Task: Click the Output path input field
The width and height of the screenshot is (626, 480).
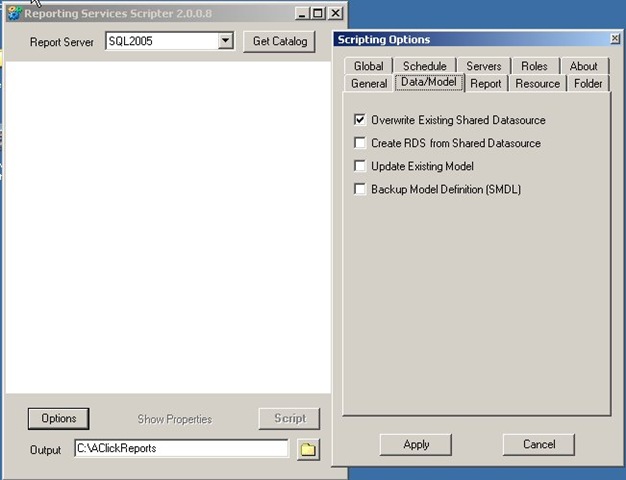Action: 181,448
